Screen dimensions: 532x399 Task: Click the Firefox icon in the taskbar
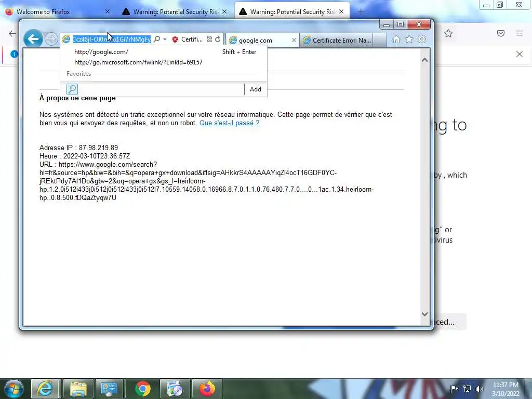click(207, 389)
